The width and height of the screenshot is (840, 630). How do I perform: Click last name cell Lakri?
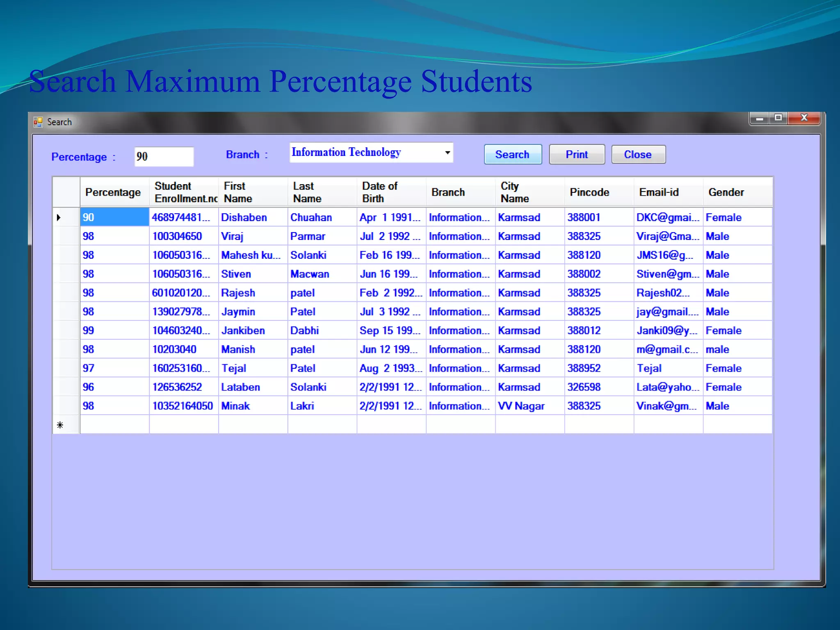pyautogui.click(x=322, y=406)
